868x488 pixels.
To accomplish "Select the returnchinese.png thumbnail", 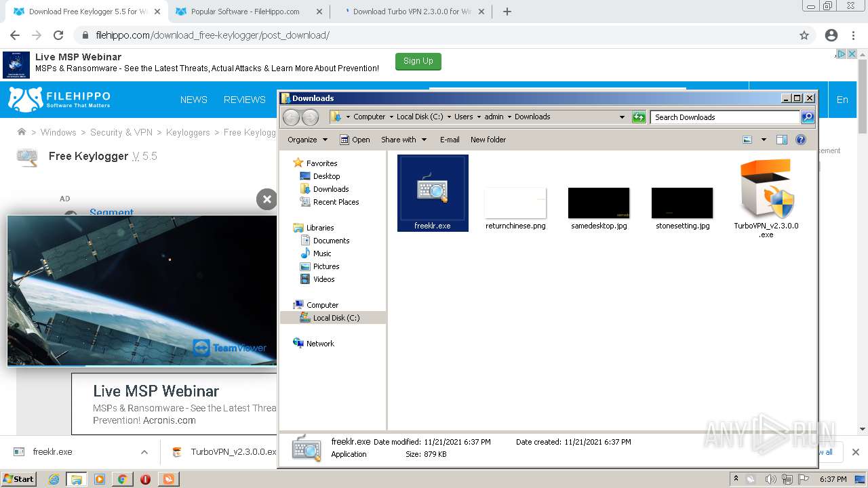I will pyautogui.click(x=515, y=203).
